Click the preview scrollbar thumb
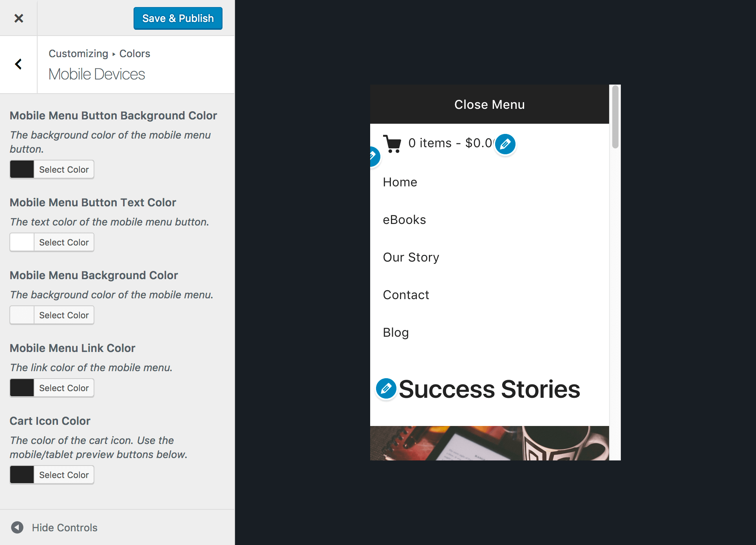Image resolution: width=756 pixels, height=545 pixels. click(x=615, y=117)
